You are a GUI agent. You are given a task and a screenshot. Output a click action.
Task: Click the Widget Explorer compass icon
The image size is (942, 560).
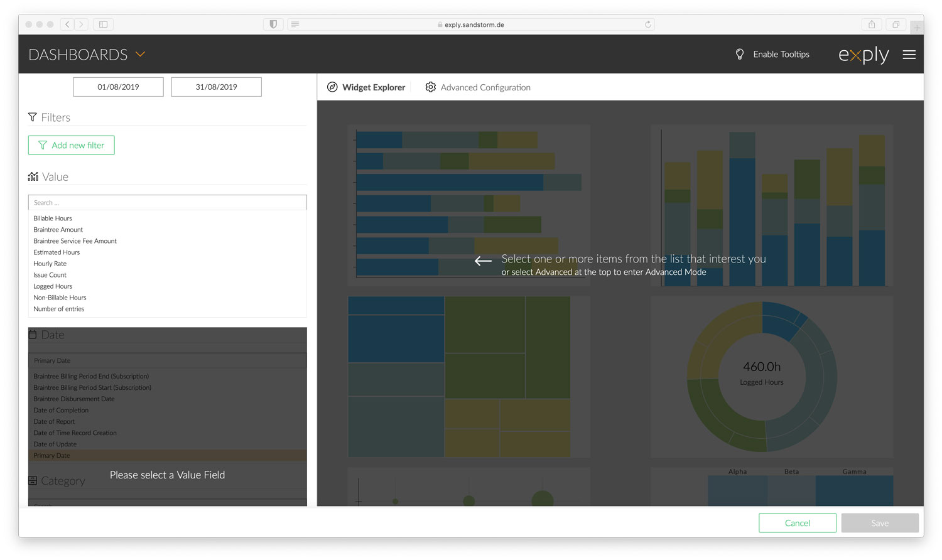pos(332,87)
